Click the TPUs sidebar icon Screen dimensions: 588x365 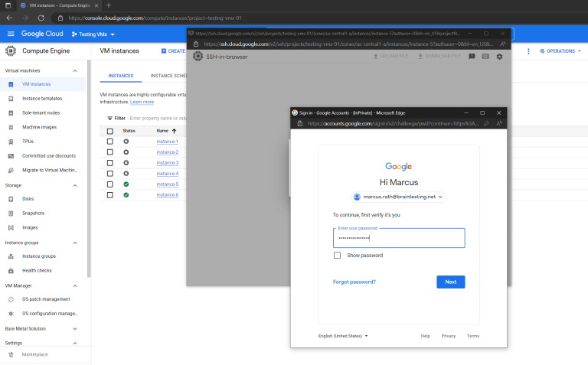11,142
